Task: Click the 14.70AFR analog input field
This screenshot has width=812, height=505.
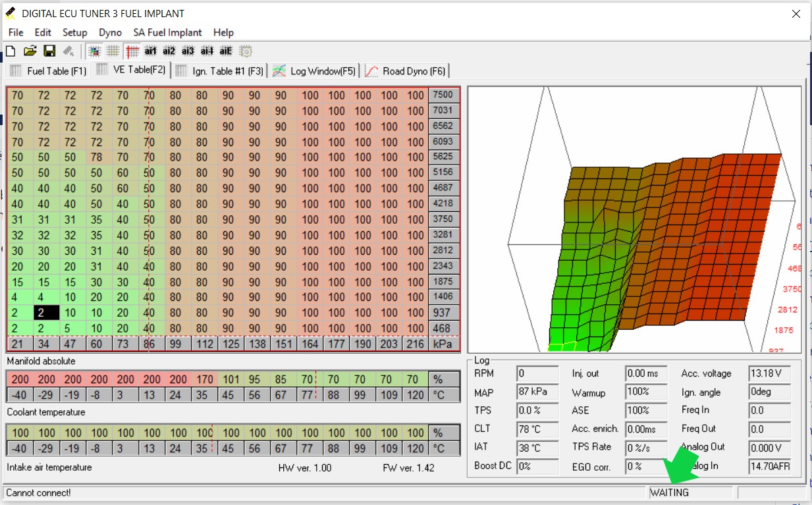Action: point(769,466)
